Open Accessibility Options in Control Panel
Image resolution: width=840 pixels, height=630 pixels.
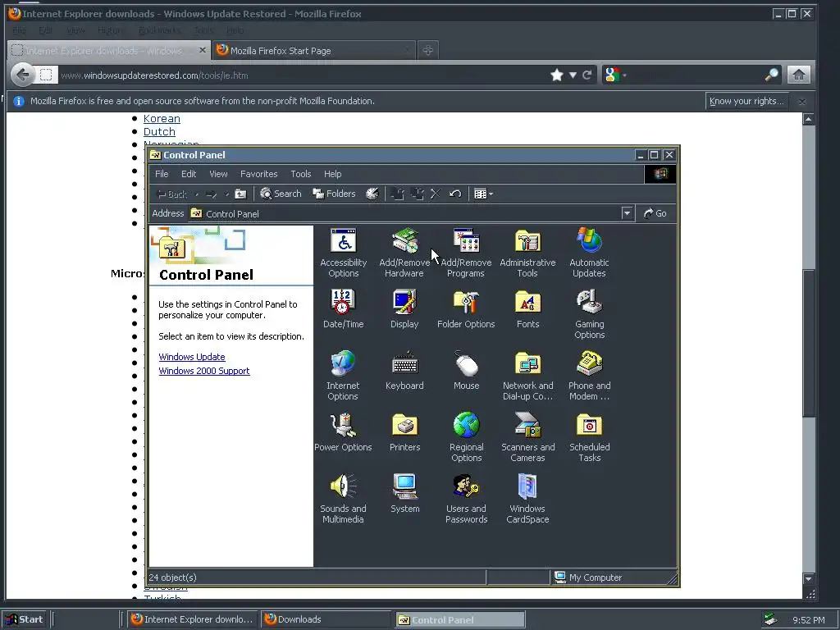click(x=344, y=253)
